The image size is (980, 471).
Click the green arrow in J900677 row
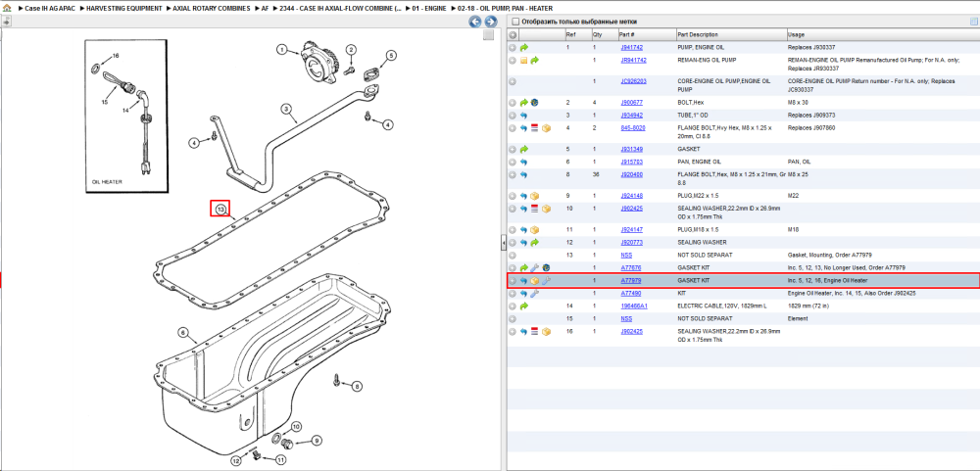523,103
